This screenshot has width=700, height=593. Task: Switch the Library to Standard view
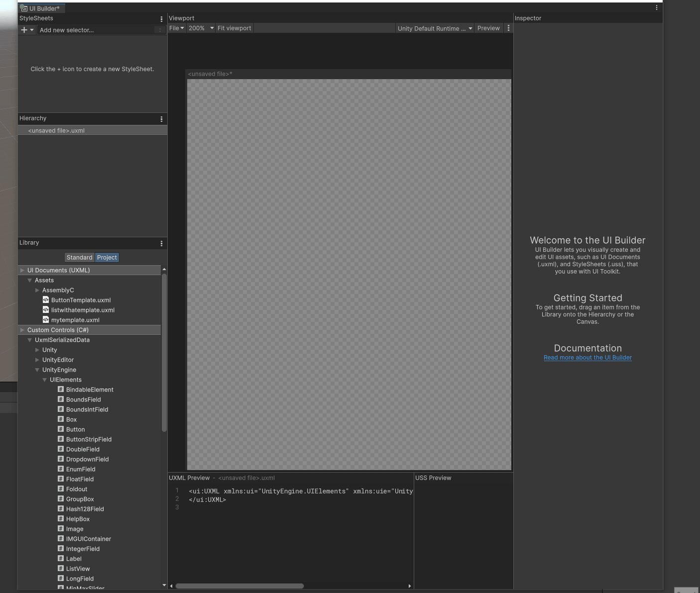(x=79, y=257)
